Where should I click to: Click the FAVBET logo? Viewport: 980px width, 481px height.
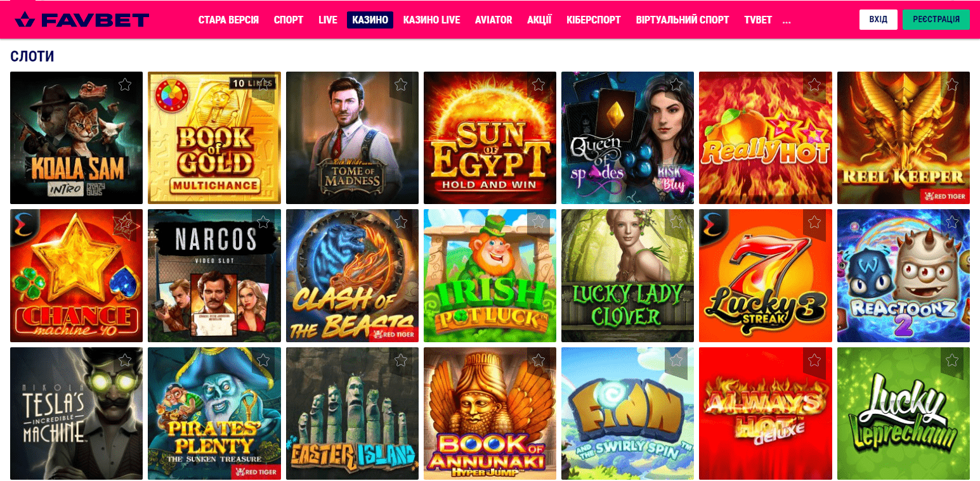[82, 20]
